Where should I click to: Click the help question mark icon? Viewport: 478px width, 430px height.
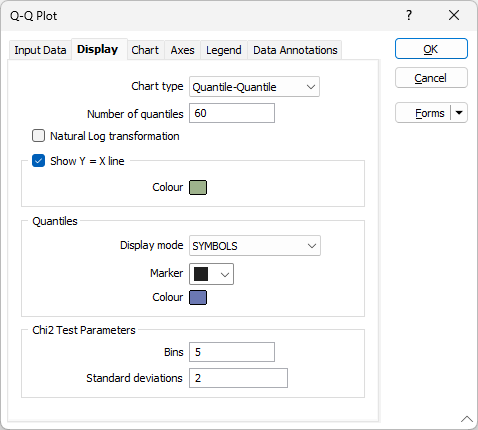point(409,15)
